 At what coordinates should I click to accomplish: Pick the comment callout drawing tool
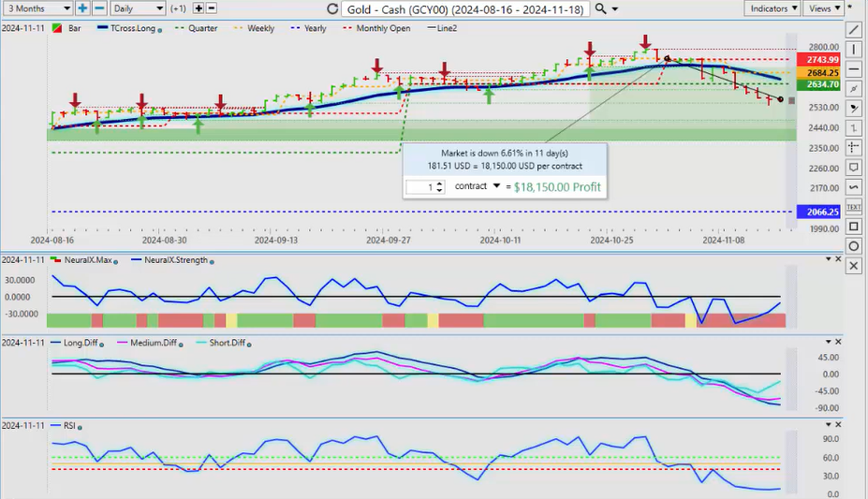(853, 167)
